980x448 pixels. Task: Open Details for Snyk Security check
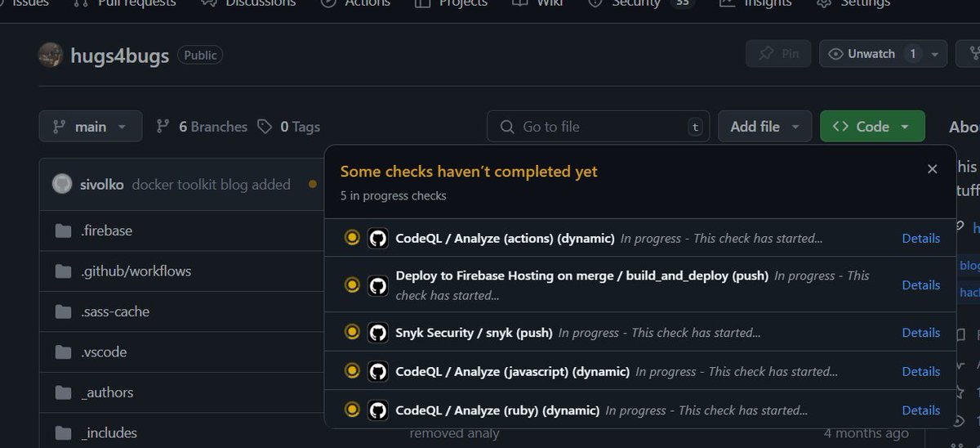tap(920, 333)
